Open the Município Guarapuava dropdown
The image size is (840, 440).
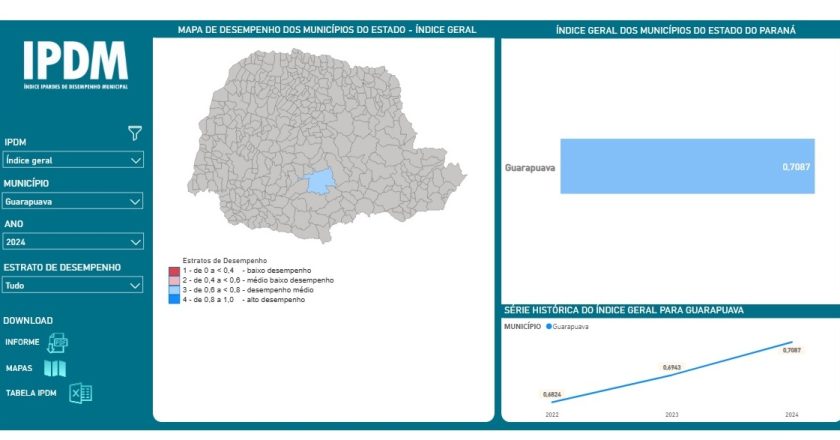click(73, 202)
